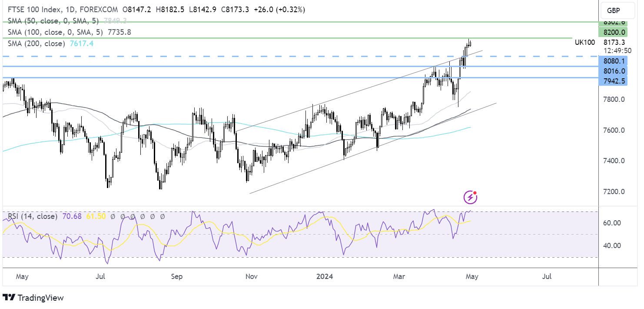The width and height of the screenshot is (644, 309).
Task: Click the open value O8147.2
Action: pyautogui.click(x=136, y=10)
